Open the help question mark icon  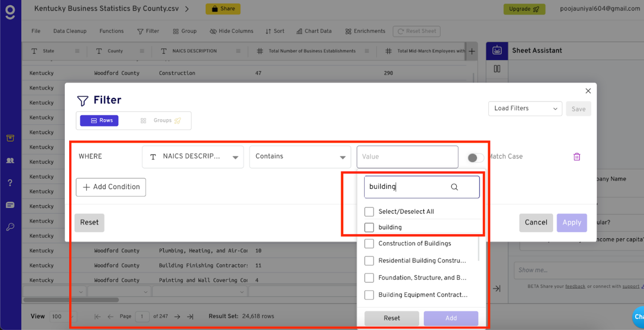coord(10,183)
